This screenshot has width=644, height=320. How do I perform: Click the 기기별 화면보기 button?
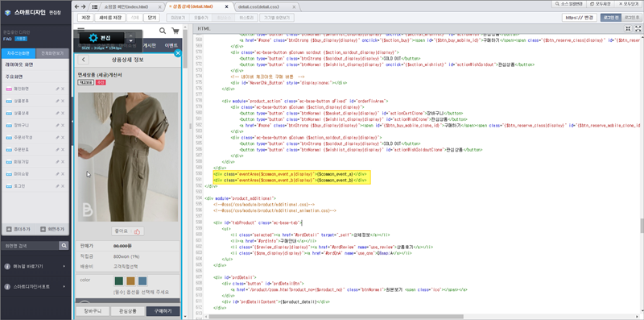click(x=277, y=18)
